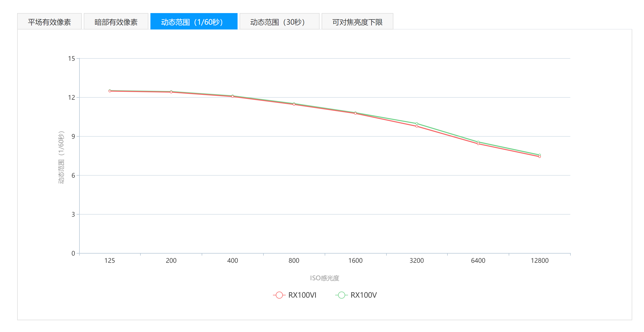Click the green data point at ISO 12800
644x332 pixels.
tap(539, 155)
